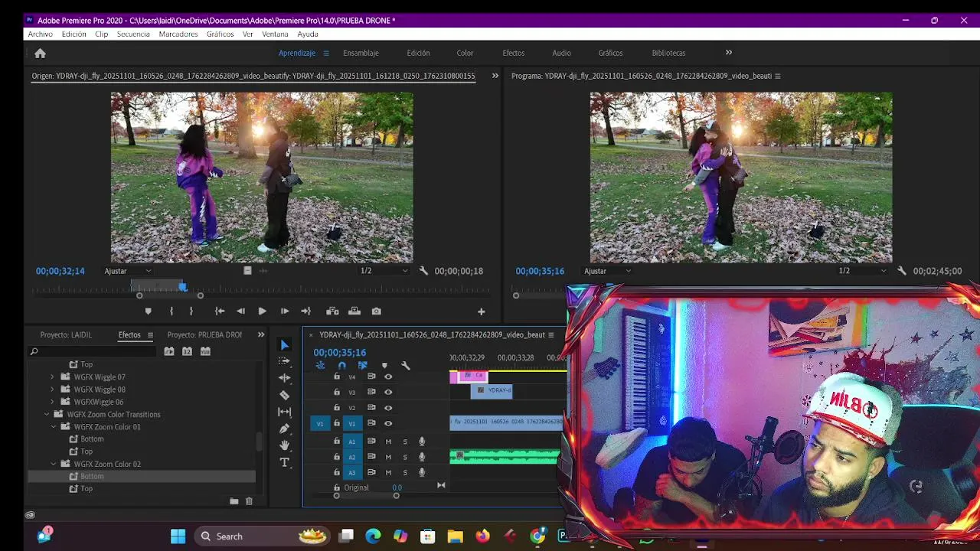
Task: Play the Source monitor clip
Action: tap(262, 311)
